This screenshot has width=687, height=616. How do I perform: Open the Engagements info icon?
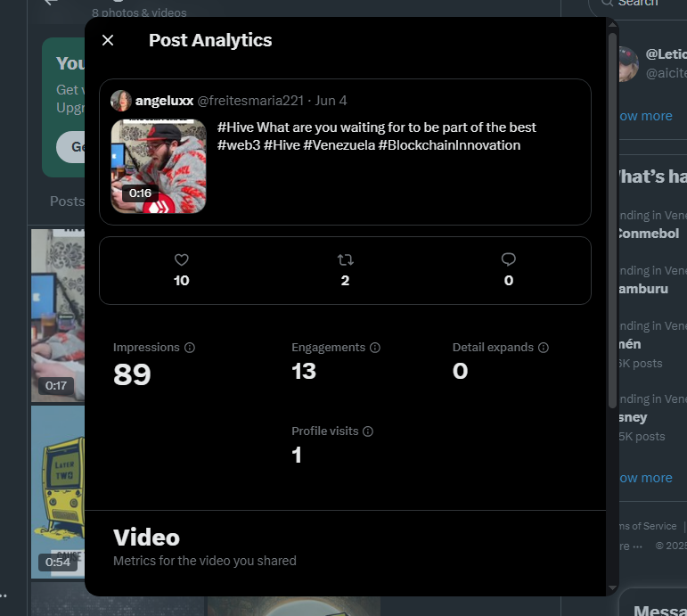(375, 348)
